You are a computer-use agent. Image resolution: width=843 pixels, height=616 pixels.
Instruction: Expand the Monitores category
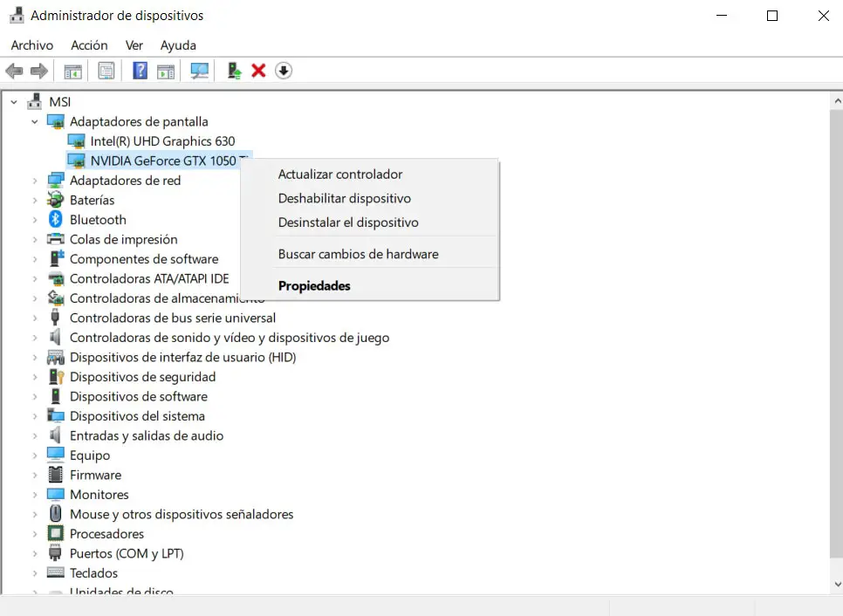click(x=35, y=495)
